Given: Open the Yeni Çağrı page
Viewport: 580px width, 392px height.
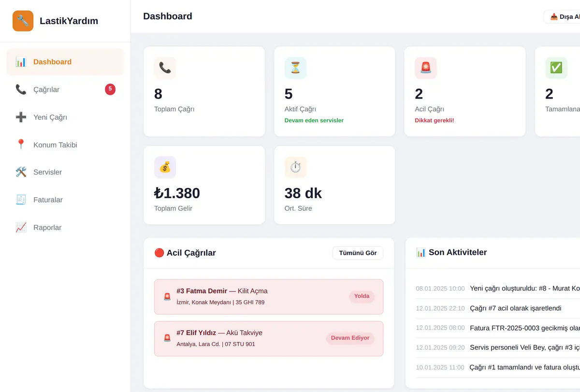Looking at the screenshot, I should (x=65, y=117).
